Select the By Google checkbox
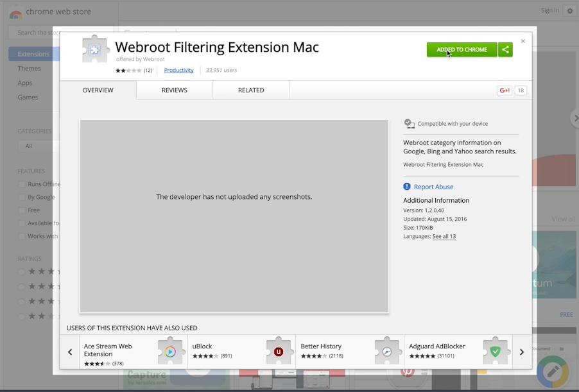The width and height of the screenshot is (579, 392). pyautogui.click(x=22, y=197)
